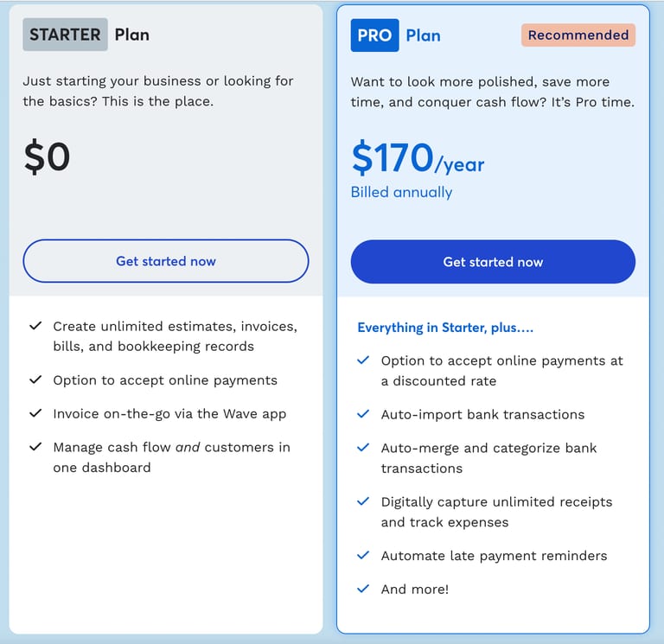Click checkmark beside Manage cash flow and customers

[35, 446]
